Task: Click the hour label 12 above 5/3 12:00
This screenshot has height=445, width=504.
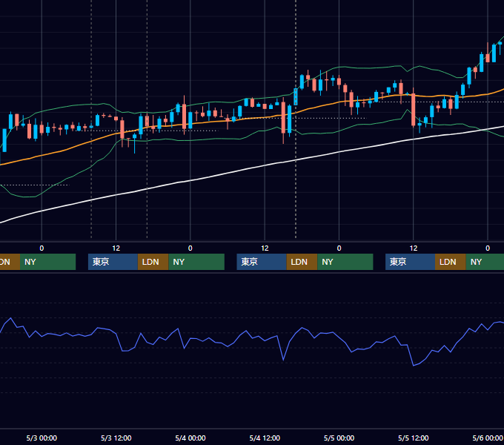Action: (x=116, y=248)
